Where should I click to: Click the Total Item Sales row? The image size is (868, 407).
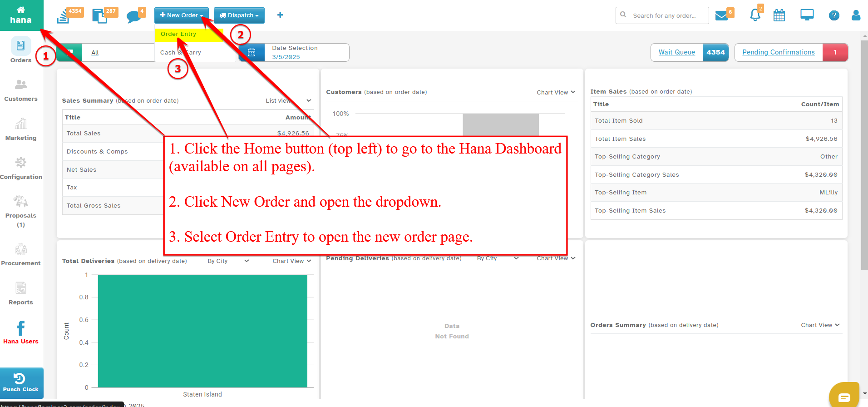pyautogui.click(x=716, y=139)
